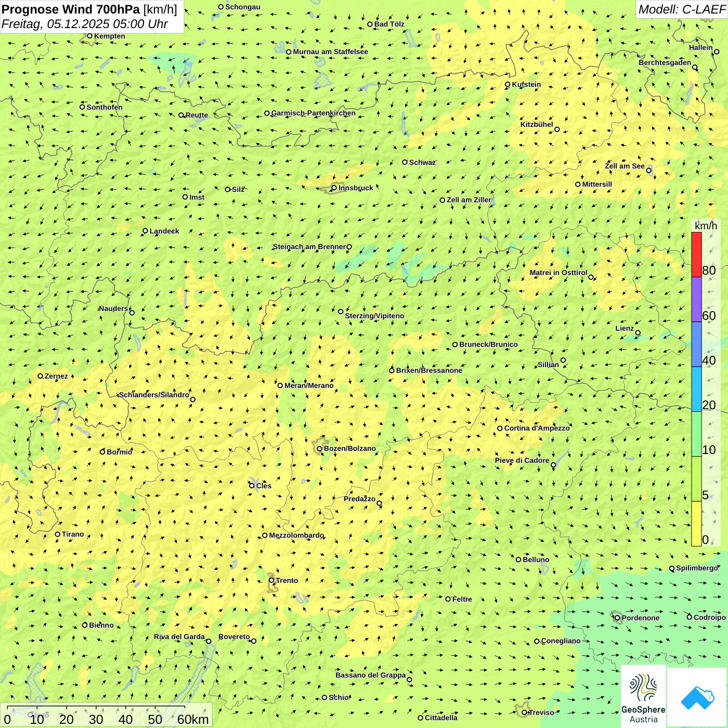728x728 pixels.
Task: Click the "km/h" legend unit label
Action: [x=706, y=226]
